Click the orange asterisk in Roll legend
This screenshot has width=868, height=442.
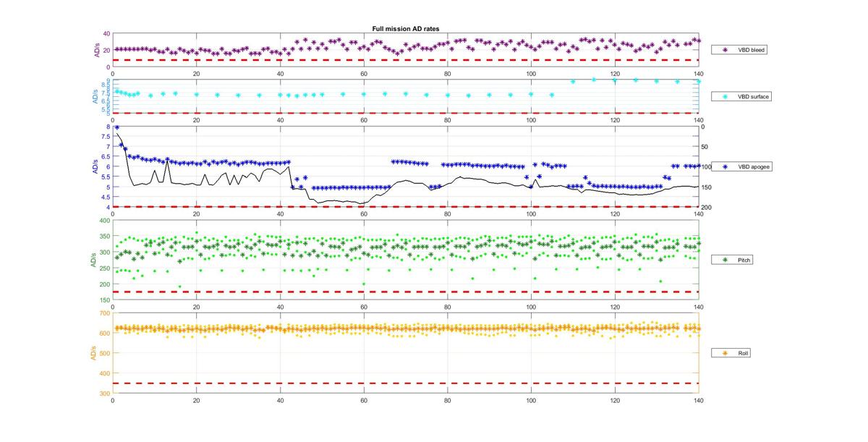pos(724,353)
